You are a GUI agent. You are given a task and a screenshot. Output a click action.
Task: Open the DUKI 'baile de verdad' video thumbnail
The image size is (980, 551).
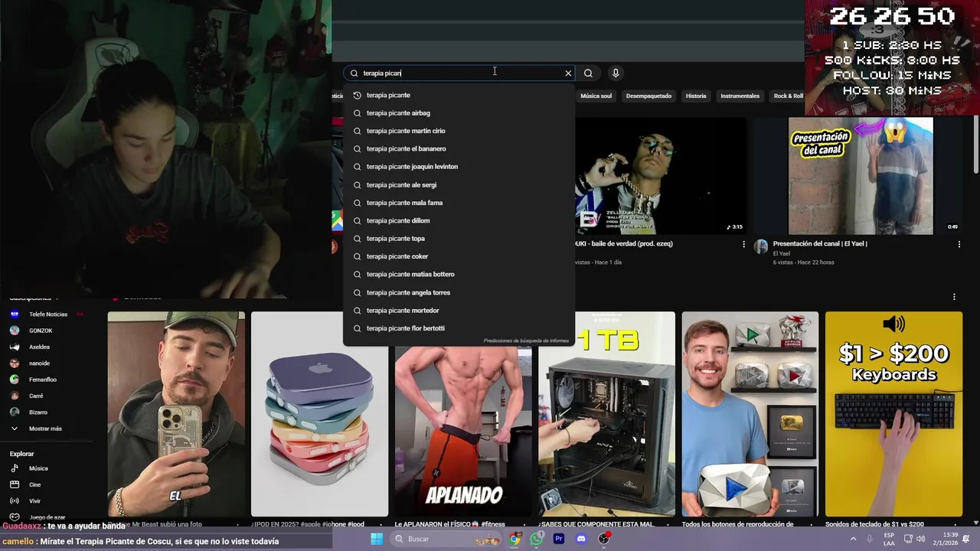[x=661, y=175]
